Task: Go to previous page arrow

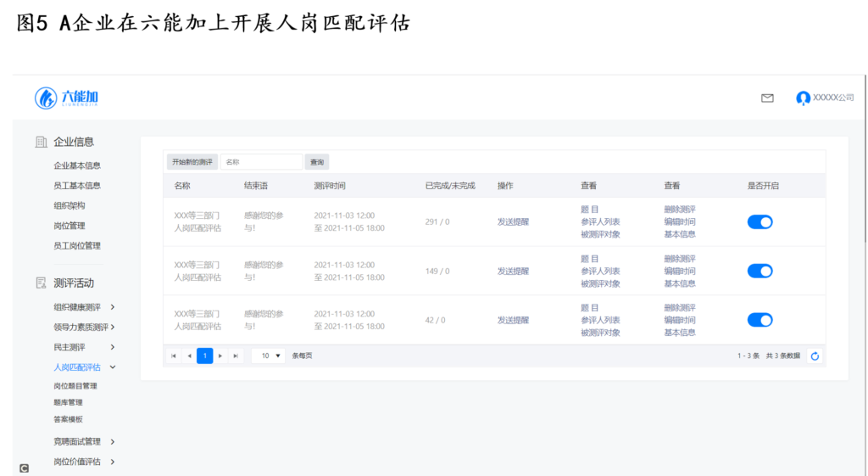Action: pos(189,356)
